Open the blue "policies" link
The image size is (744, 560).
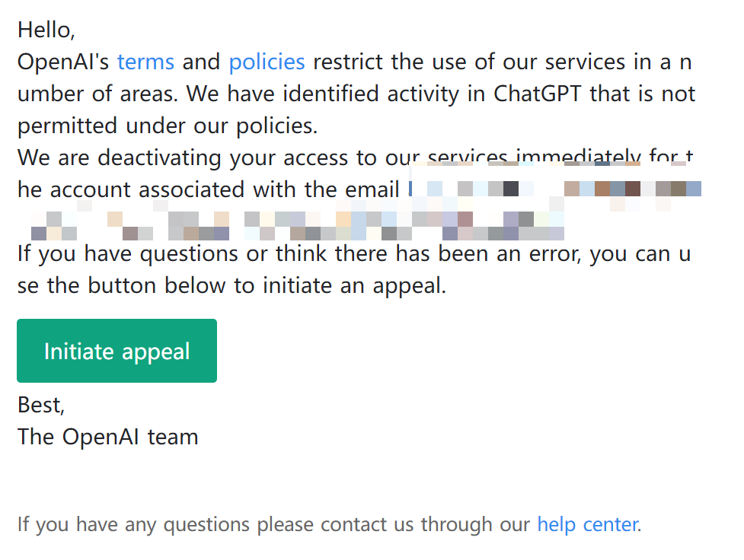click(267, 62)
